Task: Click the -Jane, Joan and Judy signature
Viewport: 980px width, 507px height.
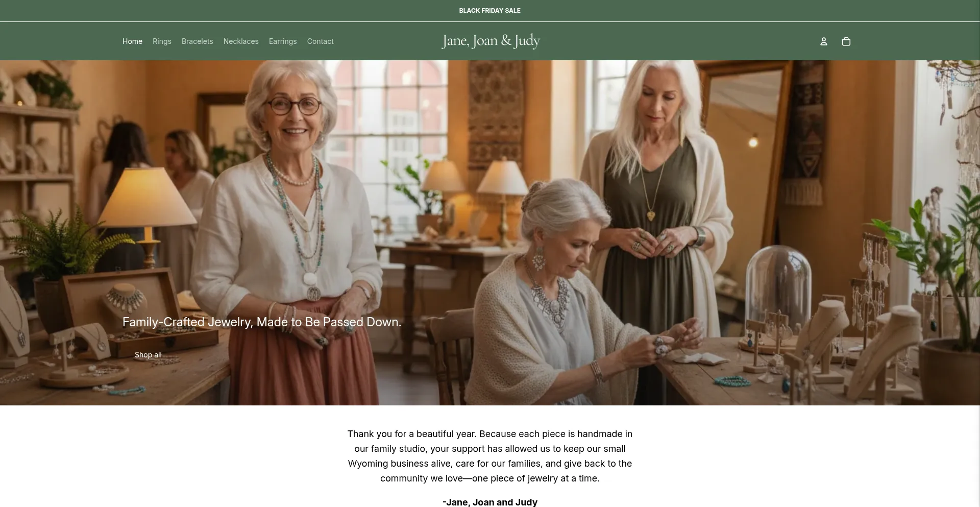Action: click(490, 502)
